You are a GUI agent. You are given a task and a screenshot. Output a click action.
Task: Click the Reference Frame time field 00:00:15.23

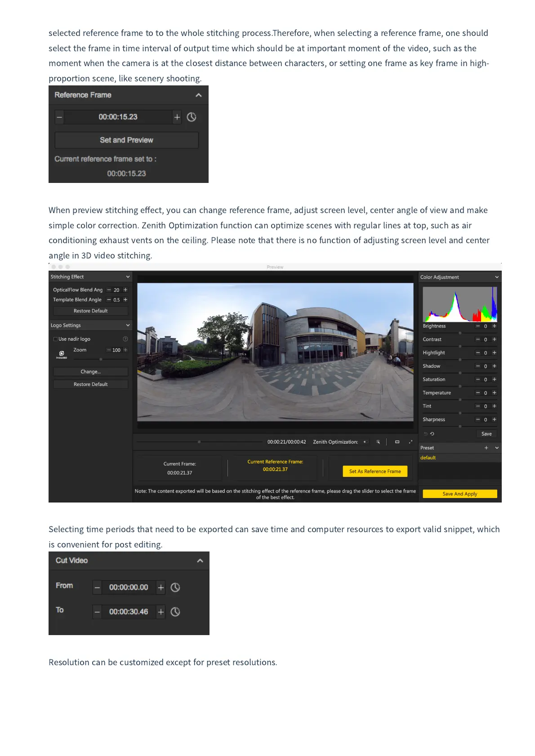pos(118,117)
